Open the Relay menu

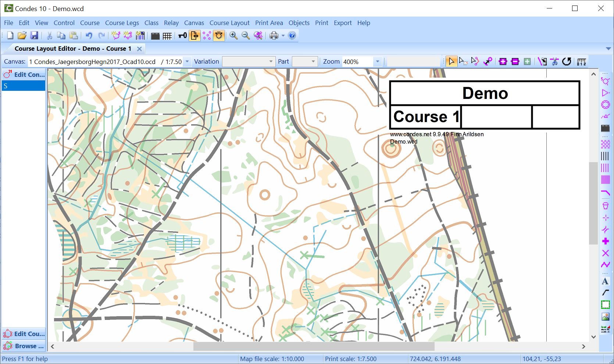(171, 23)
